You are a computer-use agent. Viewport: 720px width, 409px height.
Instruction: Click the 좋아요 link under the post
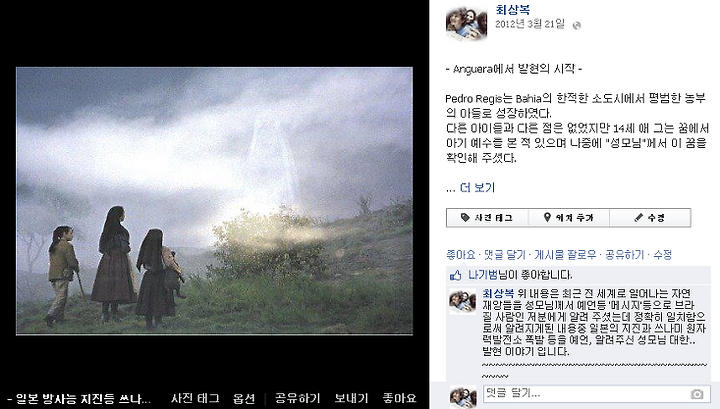461,255
